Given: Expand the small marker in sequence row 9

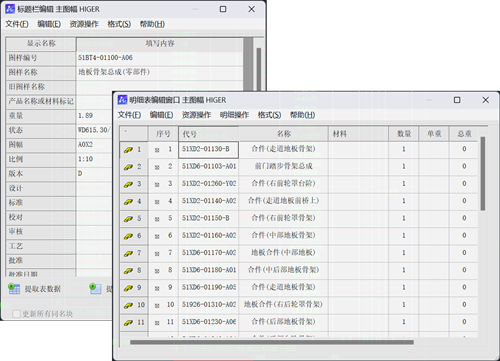Looking at the screenshot, I should (x=157, y=289).
